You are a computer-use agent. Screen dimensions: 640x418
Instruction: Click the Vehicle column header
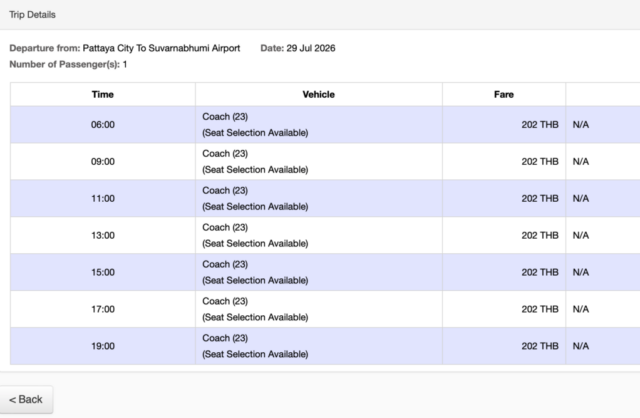(319, 94)
